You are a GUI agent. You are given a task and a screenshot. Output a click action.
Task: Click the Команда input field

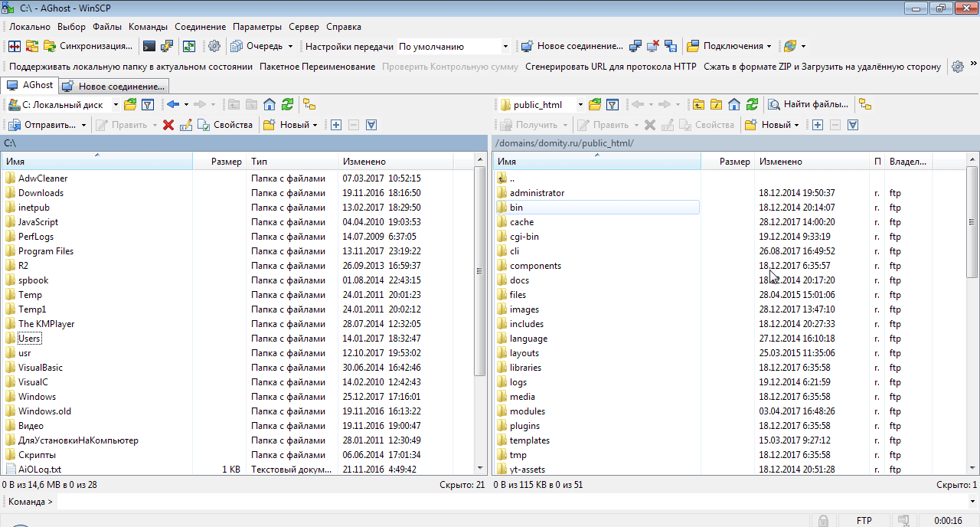pos(511,502)
